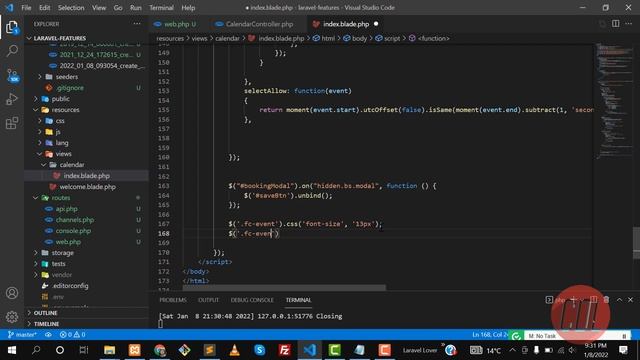Open the notification center icon
Screen dimensions: 640x360
[x=623, y=350]
